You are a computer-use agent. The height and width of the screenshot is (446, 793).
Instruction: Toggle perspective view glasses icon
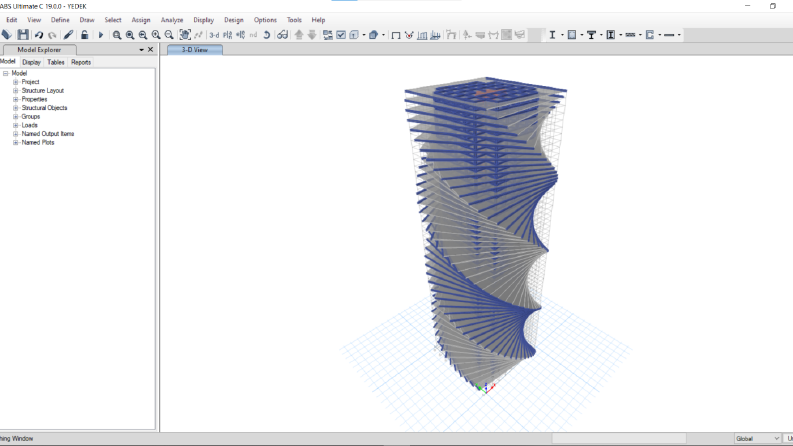[283, 35]
